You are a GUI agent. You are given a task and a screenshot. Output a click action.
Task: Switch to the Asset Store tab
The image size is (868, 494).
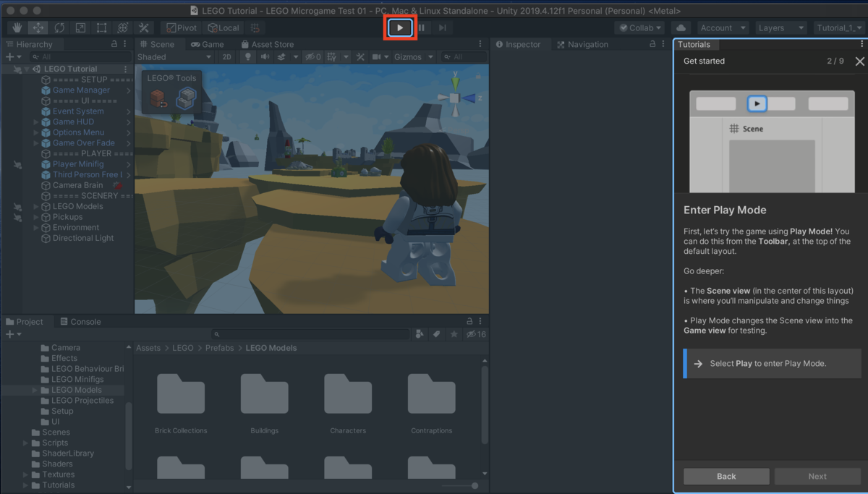point(268,44)
